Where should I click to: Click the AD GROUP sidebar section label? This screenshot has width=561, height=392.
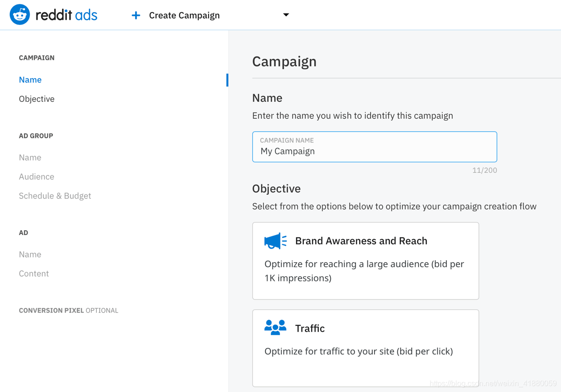(36, 135)
